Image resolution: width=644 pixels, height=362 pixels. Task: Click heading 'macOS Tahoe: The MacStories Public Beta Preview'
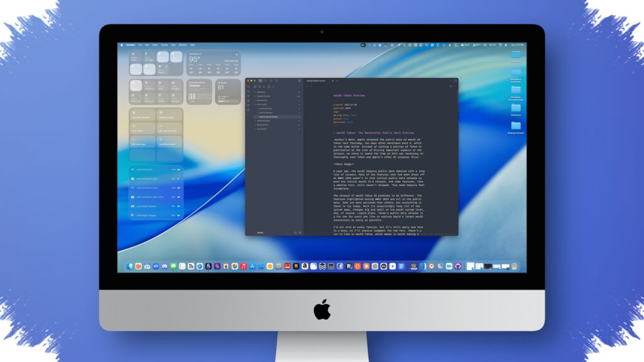[375, 133]
